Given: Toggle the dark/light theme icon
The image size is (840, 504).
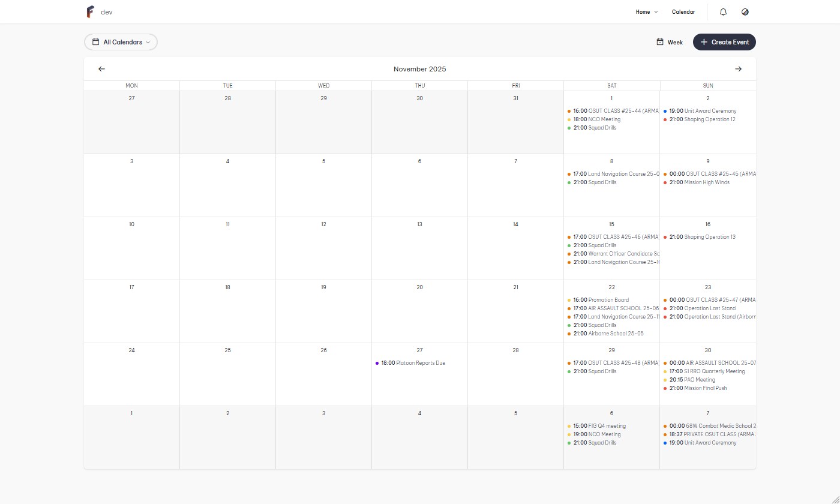Looking at the screenshot, I should pos(745,12).
